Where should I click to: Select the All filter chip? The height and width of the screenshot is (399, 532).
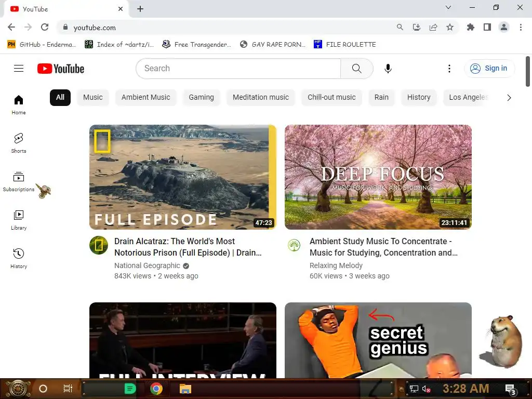click(60, 97)
